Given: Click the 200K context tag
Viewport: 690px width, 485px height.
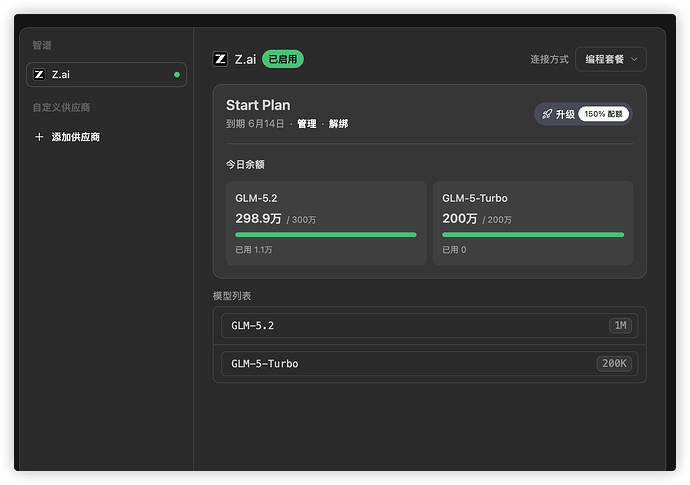Looking at the screenshot, I should click(x=614, y=364).
